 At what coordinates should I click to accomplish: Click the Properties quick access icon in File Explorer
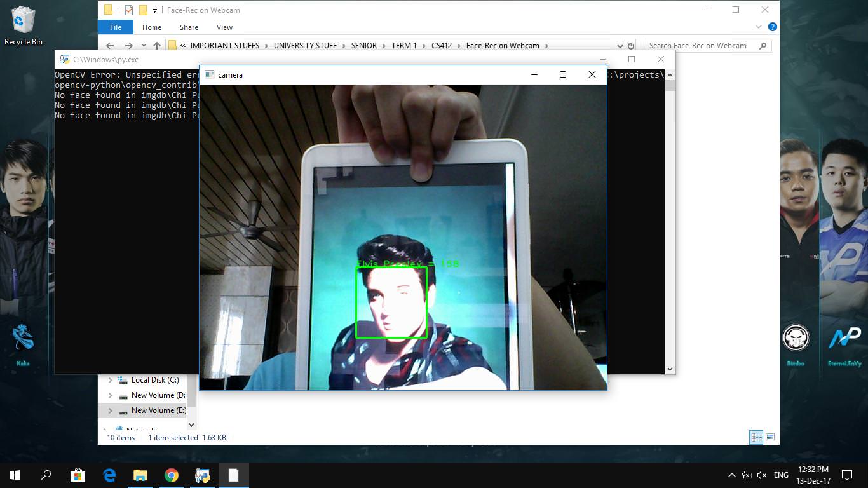coord(129,10)
